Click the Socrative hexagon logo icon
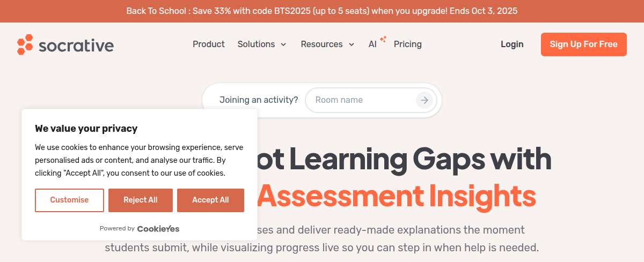This screenshot has width=644, height=262. 25,44
